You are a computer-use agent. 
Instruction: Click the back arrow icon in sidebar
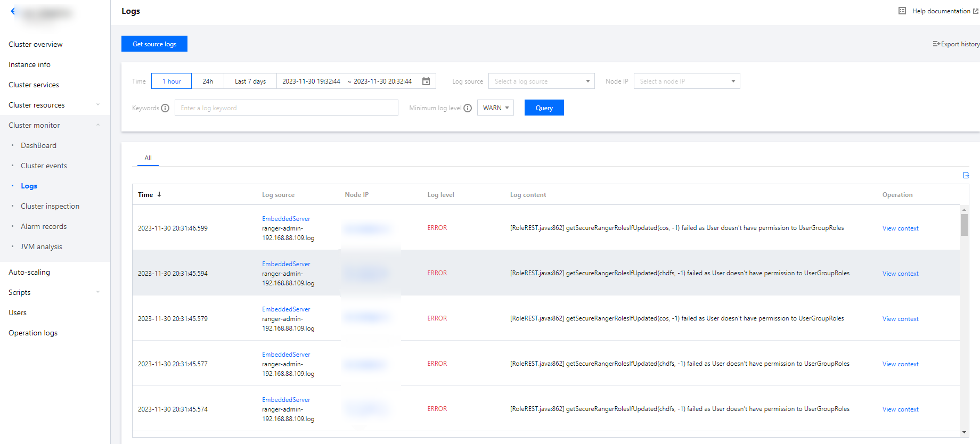click(x=13, y=11)
